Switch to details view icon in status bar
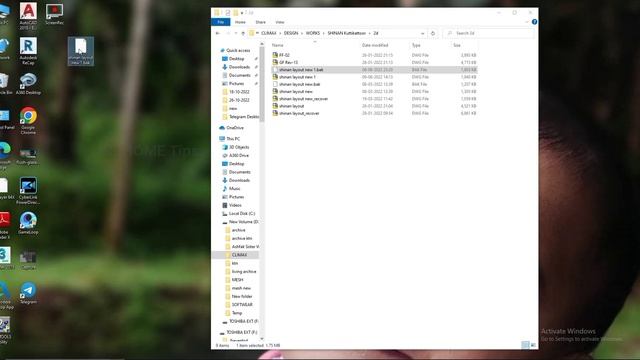This screenshot has width=640, height=360. pyautogui.click(x=525, y=345)
